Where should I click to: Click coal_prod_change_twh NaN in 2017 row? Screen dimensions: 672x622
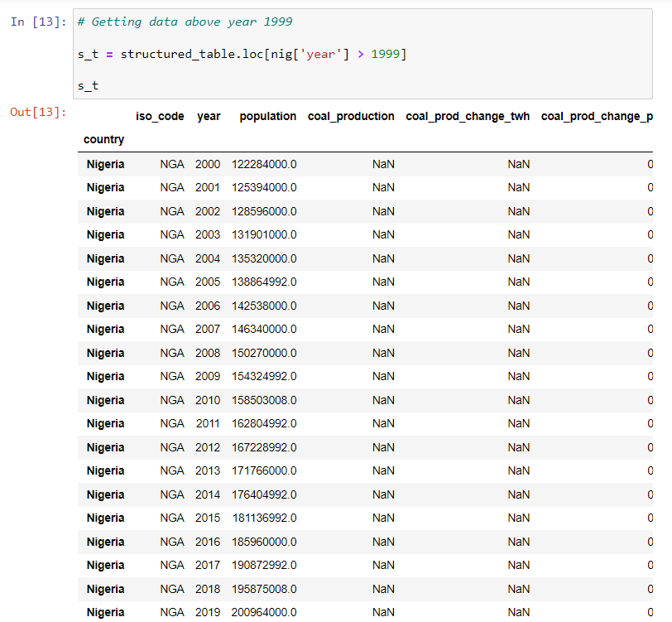(x=519, y=565)
